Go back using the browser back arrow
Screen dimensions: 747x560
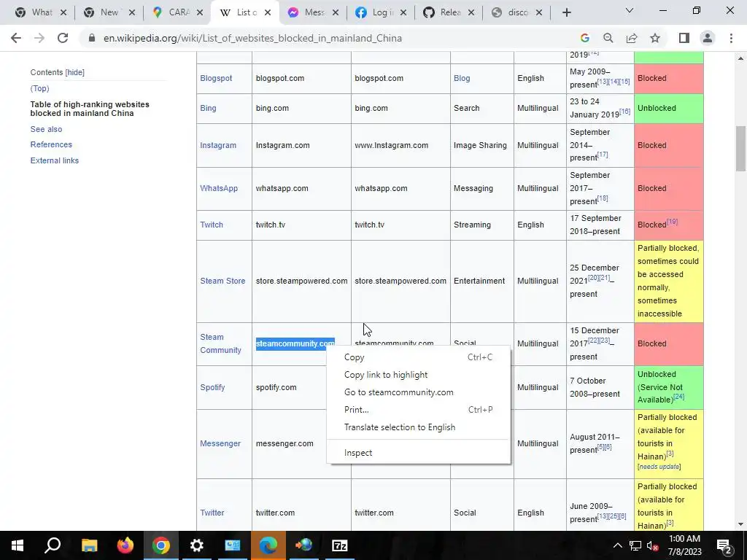[x=16, y=38]
